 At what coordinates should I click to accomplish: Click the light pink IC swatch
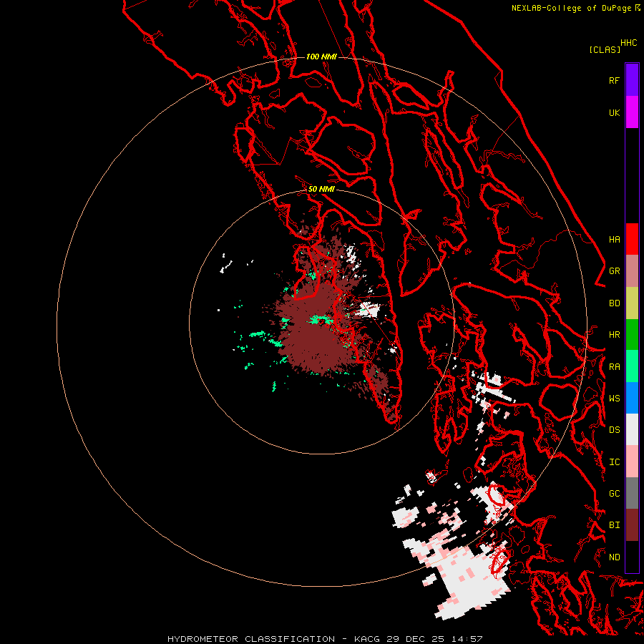coord(632,462)
